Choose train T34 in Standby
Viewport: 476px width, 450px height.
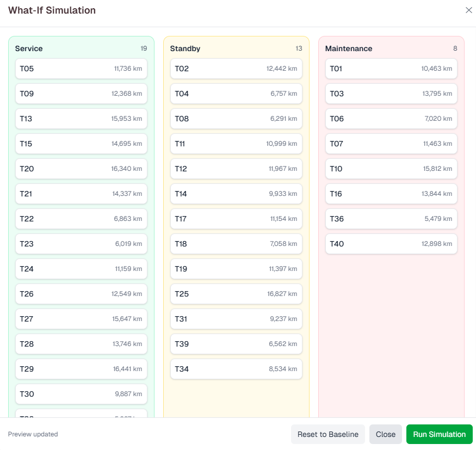pos(236,369)
